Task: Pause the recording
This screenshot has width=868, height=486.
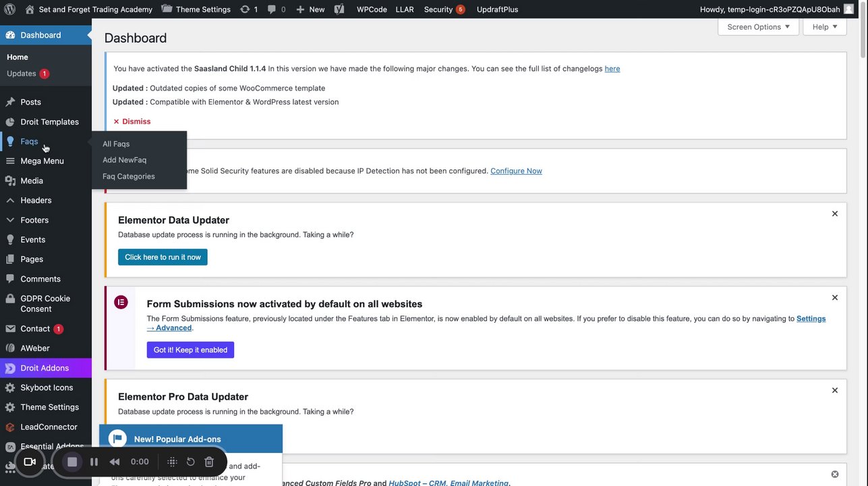Action: coord(94,462)
